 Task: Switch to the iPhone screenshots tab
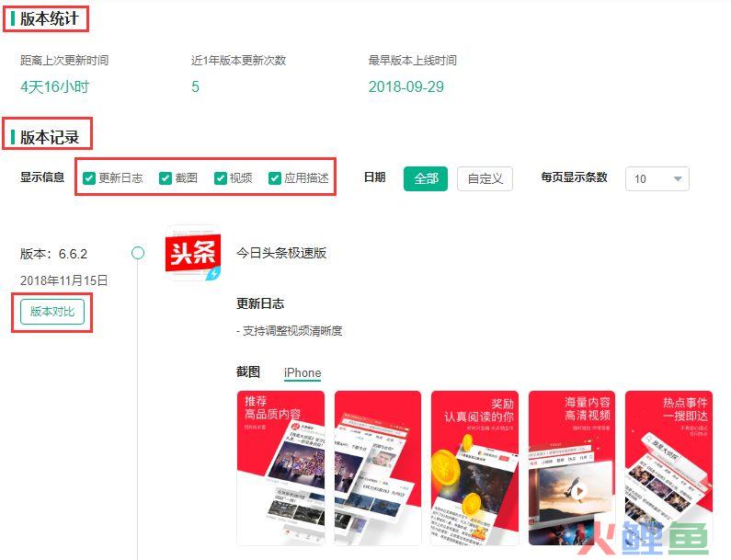(x=303, y=373)
